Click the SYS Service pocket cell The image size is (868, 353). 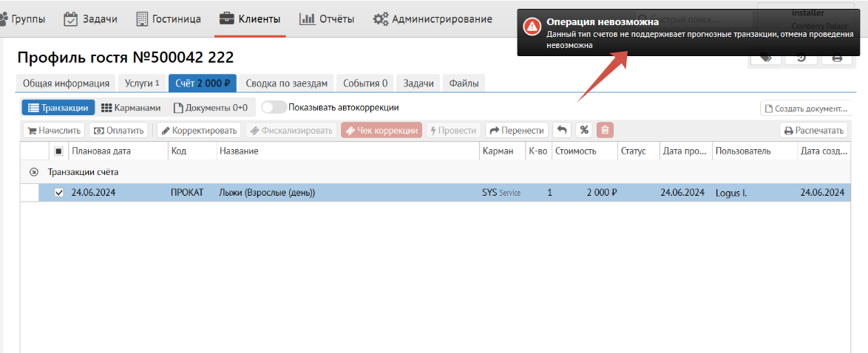[501, 193]
